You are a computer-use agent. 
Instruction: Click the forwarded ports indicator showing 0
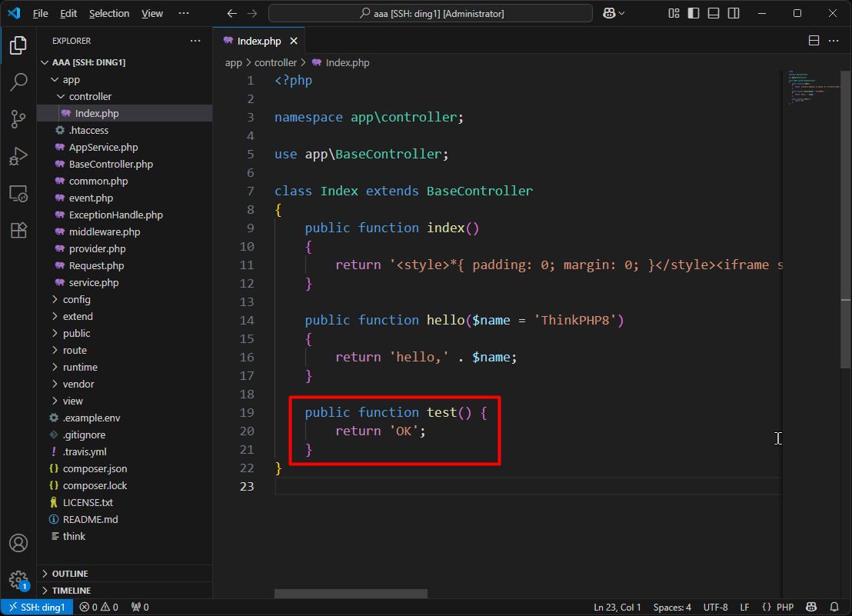coord(140,608)
